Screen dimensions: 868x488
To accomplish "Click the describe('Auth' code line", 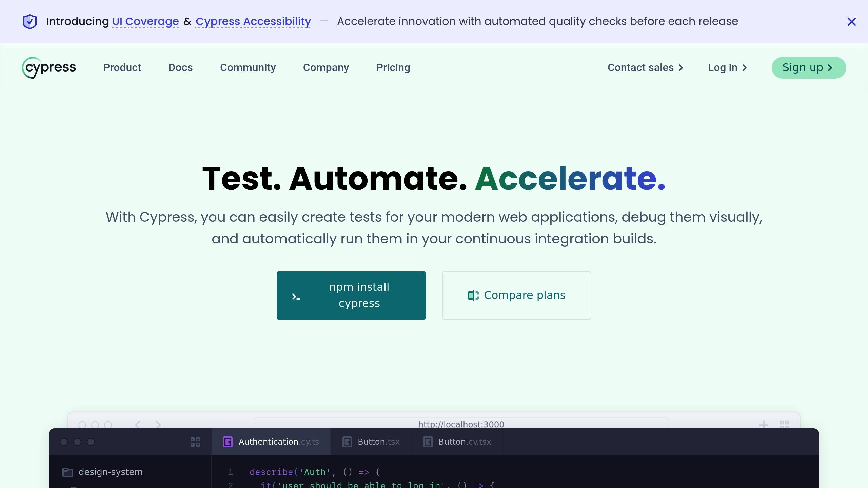I will 315,472.
